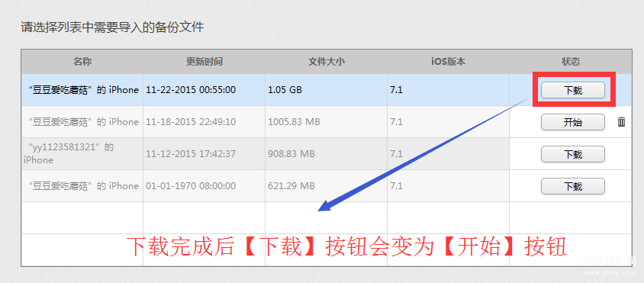Delete the 11-18-2015 backup via trash icon
This screenshot has width=644, height=283.
click(621, 122)
